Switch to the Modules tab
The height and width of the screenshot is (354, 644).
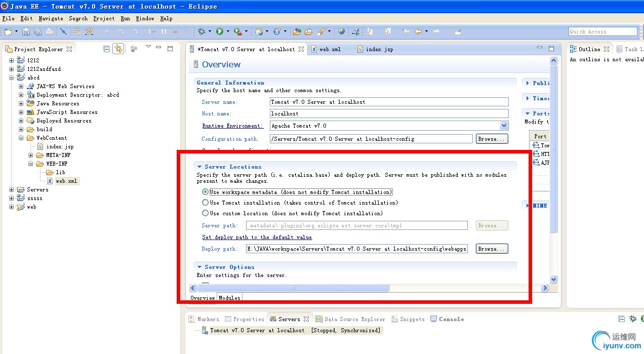click(x=229, y=298)
